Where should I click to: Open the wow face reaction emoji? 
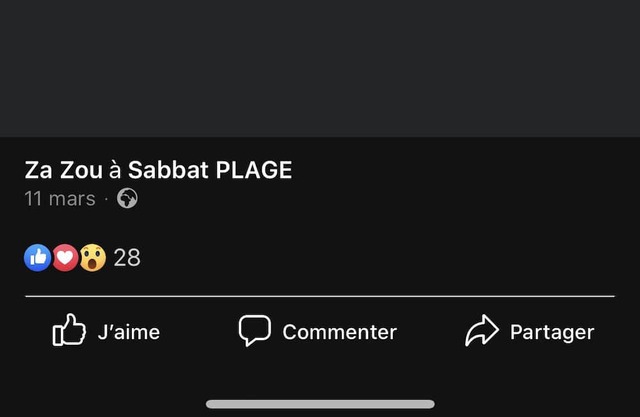point(92,258)
